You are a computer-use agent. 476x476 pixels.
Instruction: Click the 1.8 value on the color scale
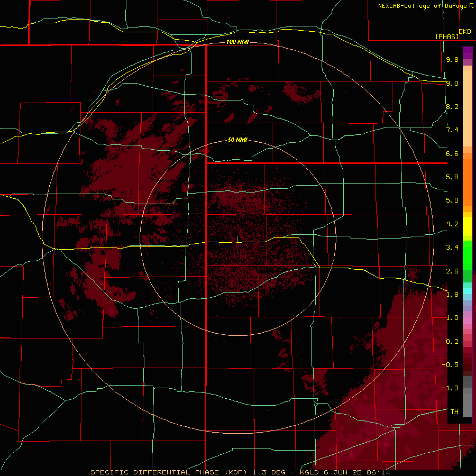(452, 295)
